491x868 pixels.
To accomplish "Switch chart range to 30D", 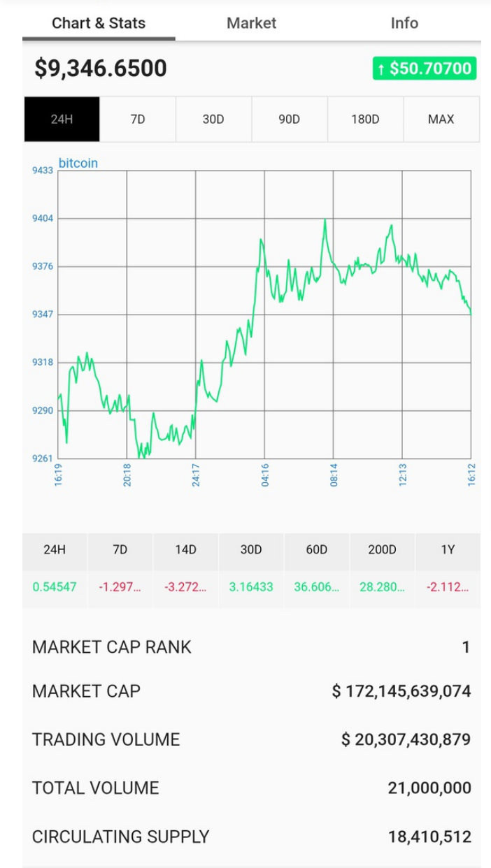I will (213, 120).
